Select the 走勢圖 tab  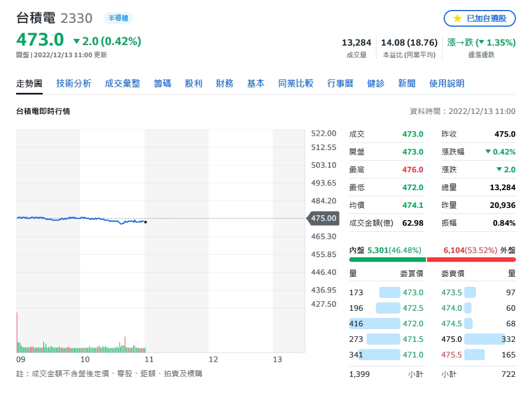tap(29, 83)
